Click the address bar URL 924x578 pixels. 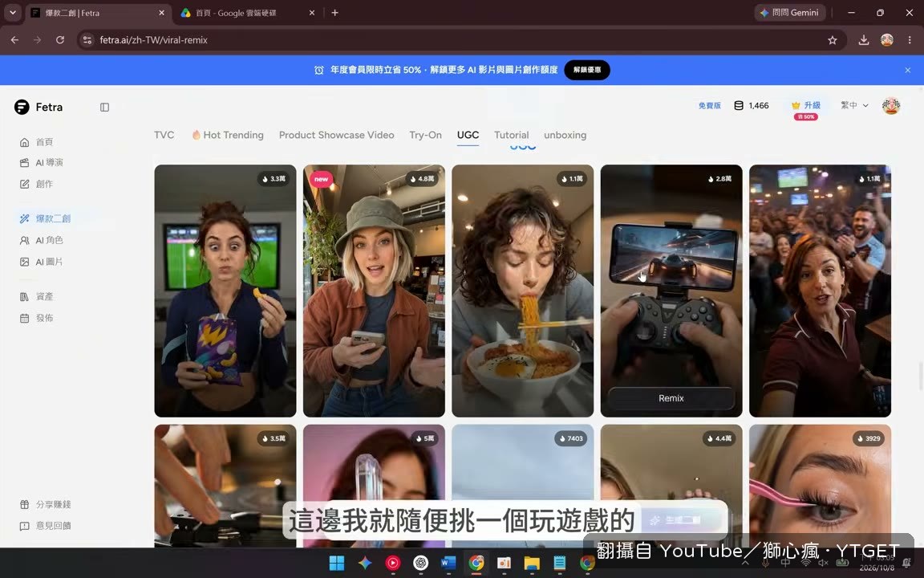(x=154, y=40)
